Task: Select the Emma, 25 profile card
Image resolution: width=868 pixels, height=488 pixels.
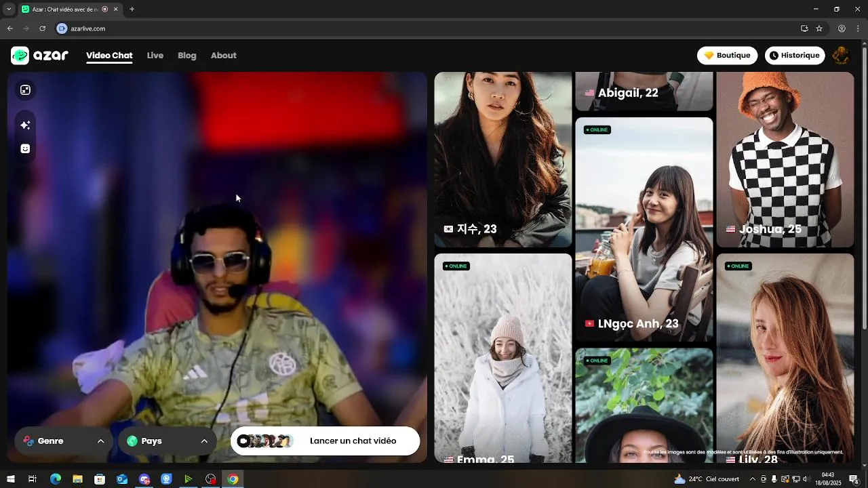Action: 503,358
